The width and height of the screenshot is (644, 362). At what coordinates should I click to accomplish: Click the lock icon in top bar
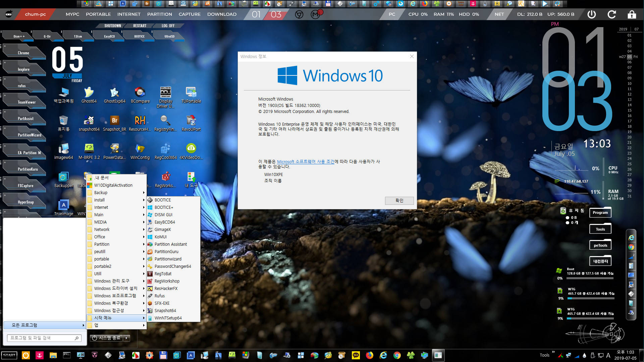pyautogui.click(x=632, y=14)
